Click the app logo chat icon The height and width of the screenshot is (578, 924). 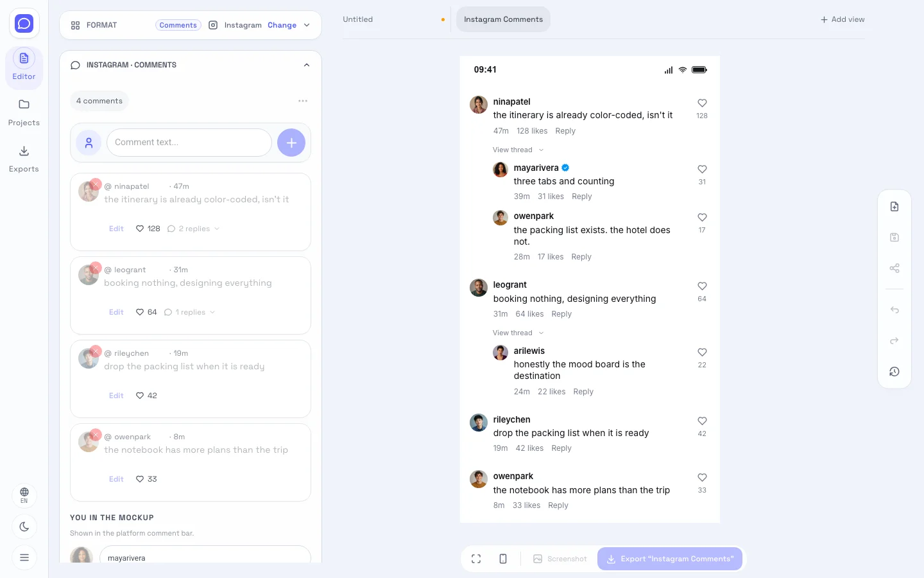(x=24, y=24)
